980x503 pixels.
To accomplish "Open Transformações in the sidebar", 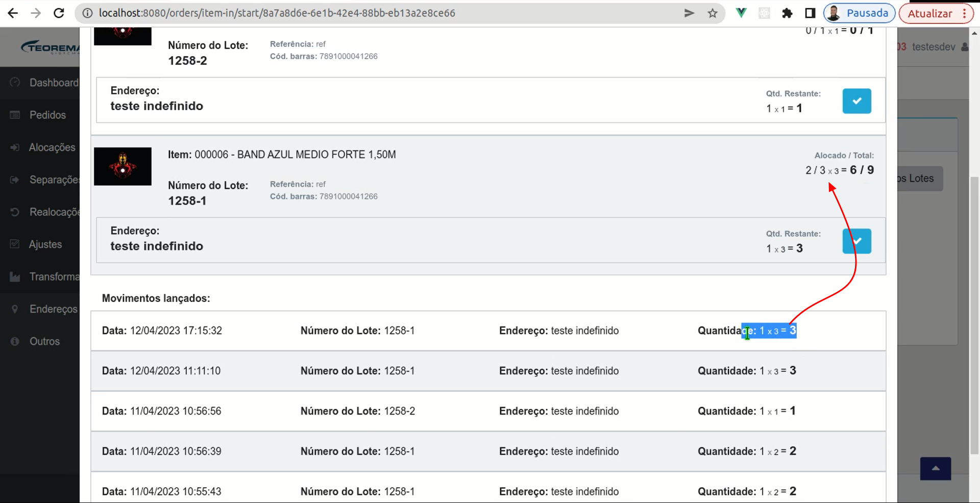I will tap(54, 276).
